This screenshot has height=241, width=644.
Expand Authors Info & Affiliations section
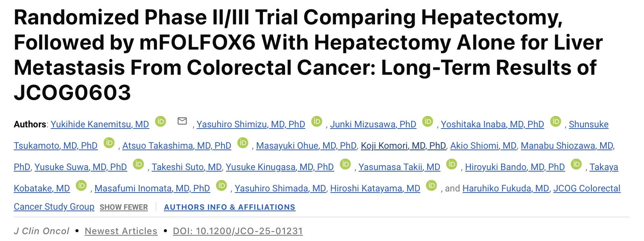[x=229, y=207]
